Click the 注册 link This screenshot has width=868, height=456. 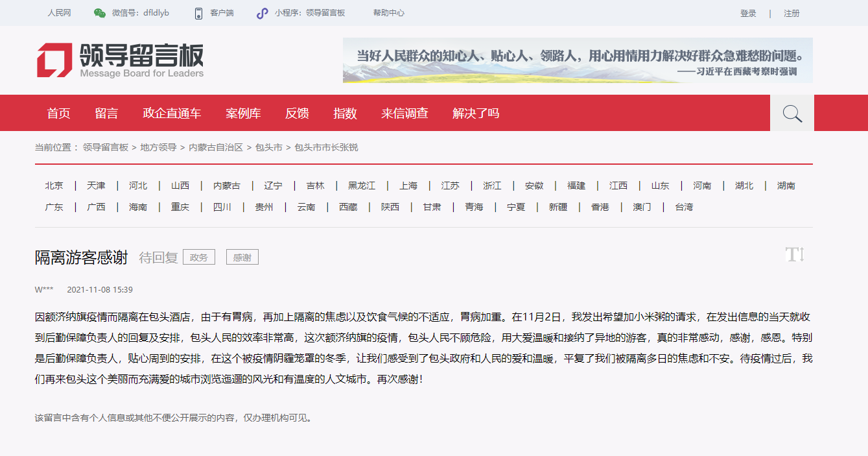point(792,13)
